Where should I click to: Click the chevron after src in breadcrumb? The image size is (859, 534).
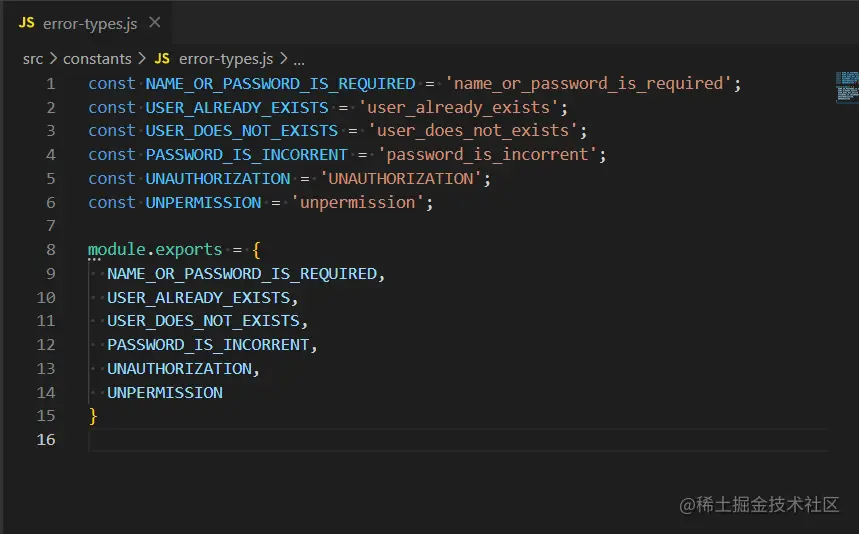tap(53, 58)
